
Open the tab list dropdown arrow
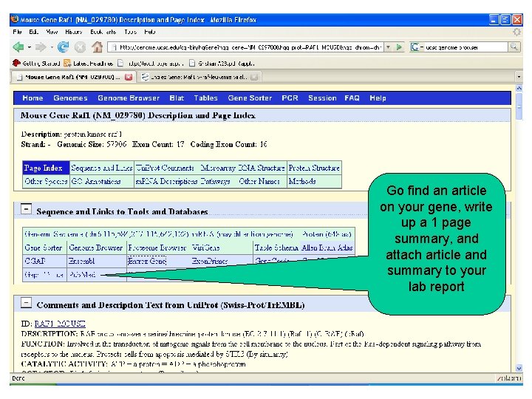point(519,77)
